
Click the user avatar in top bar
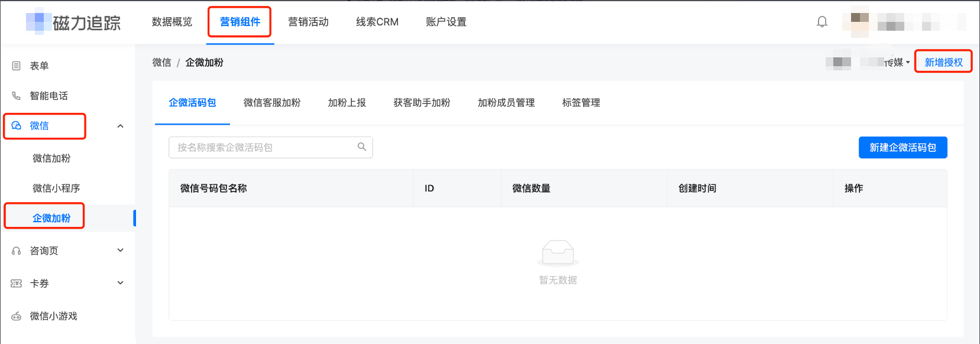point(860,22)
